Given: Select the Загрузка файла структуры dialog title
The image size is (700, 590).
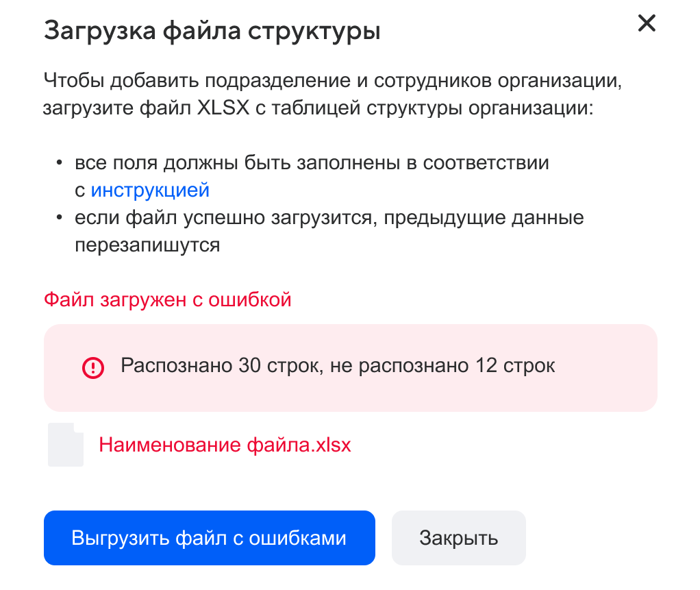Looking at the screenshot, I should [213, 30].
